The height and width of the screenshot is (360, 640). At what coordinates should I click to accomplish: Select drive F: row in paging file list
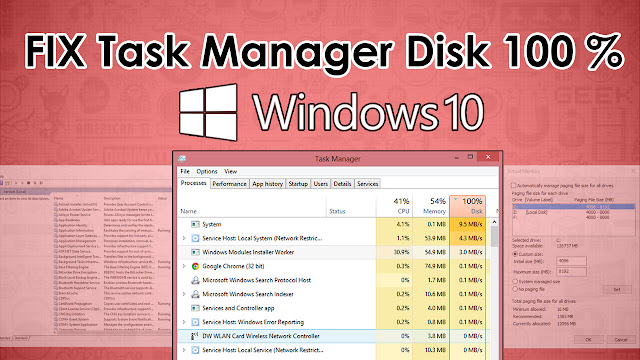coord(574,218)
